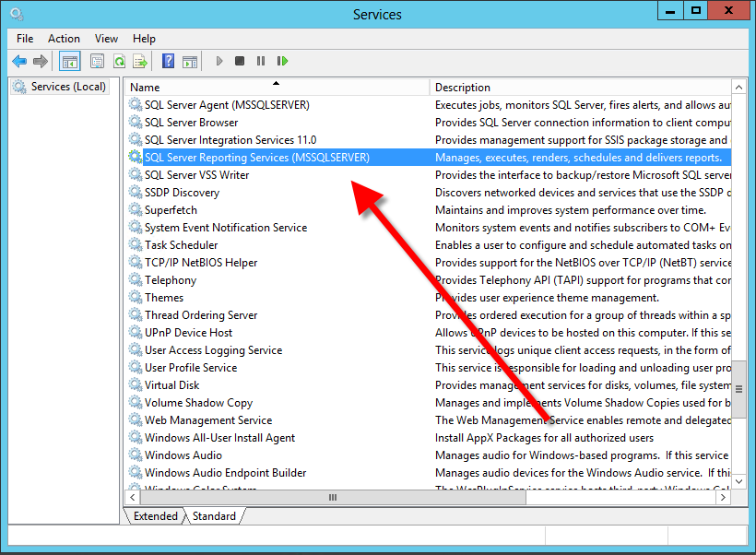Click the gear icon beside SQL Server Browser
756x555 pixels.
[x=136, y=122]
